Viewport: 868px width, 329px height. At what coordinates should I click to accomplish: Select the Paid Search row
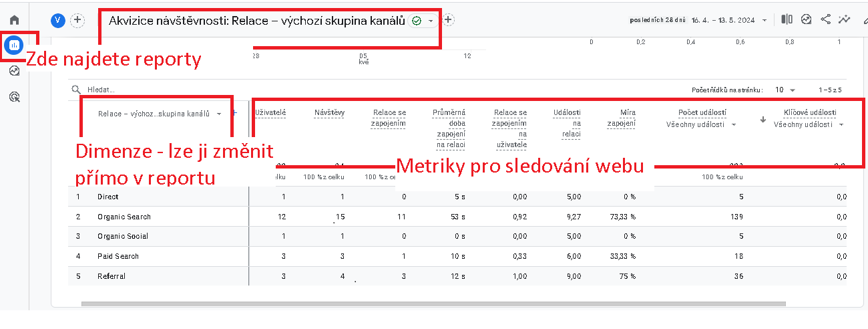click(457, 256)
